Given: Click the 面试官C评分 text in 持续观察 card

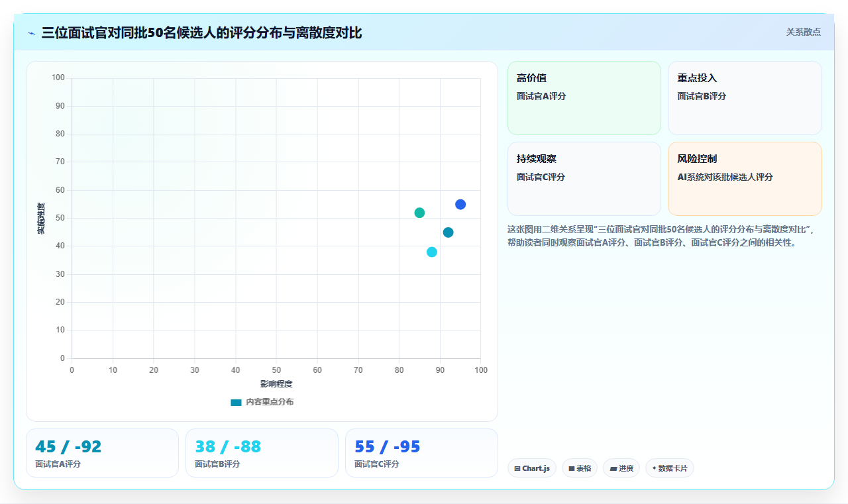Looking at the screenshot, I should 541,177.
